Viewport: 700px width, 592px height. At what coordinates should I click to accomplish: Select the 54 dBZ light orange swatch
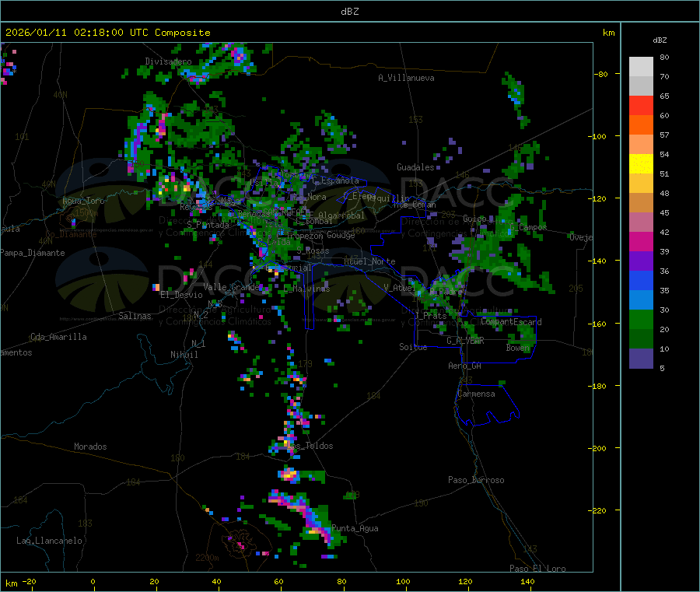click(641, 145)
